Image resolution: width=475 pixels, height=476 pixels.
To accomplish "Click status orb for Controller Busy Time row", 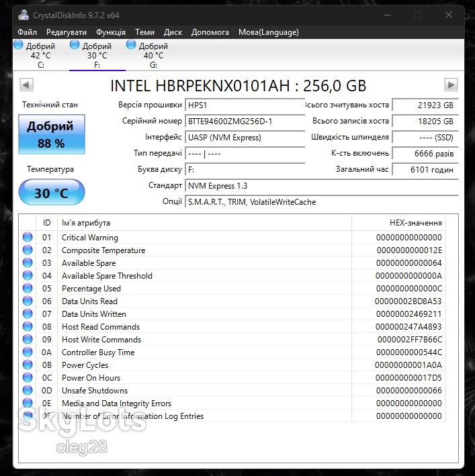I will [x=28, y=352].
